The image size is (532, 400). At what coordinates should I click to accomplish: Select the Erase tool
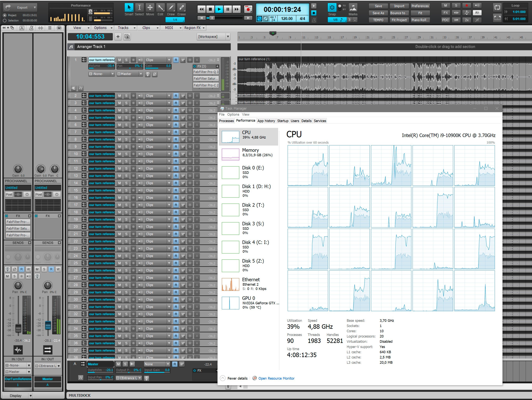click(181, 8)
